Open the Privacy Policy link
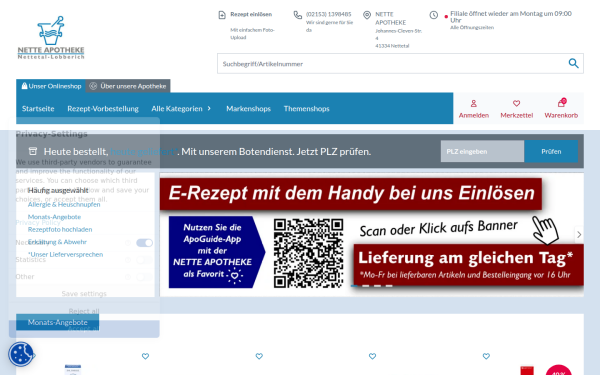The height and width of the screenshot is (375, 600). [38, 222]
